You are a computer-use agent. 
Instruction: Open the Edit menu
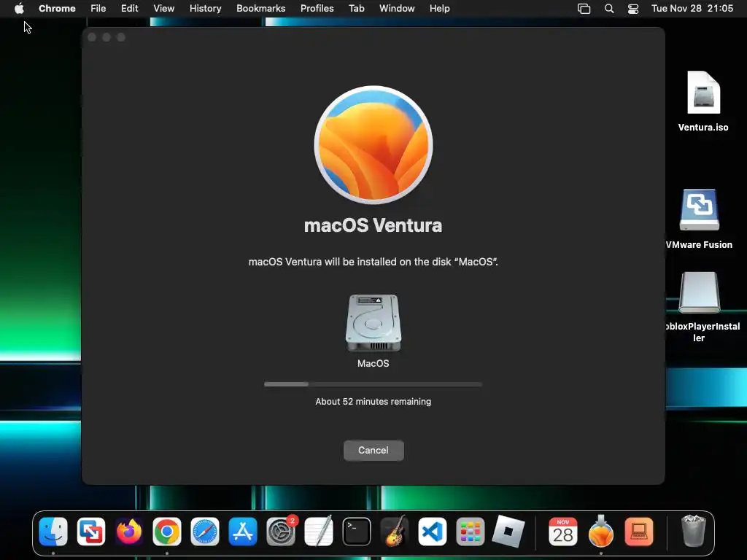tap(130, 9)
